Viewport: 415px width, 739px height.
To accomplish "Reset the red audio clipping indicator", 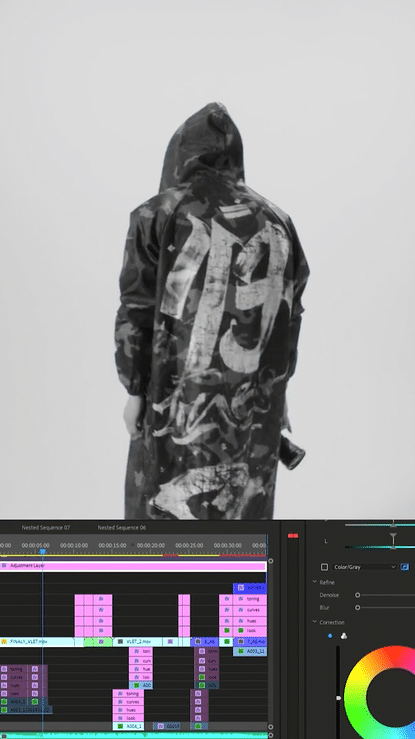I will [293, 536].
